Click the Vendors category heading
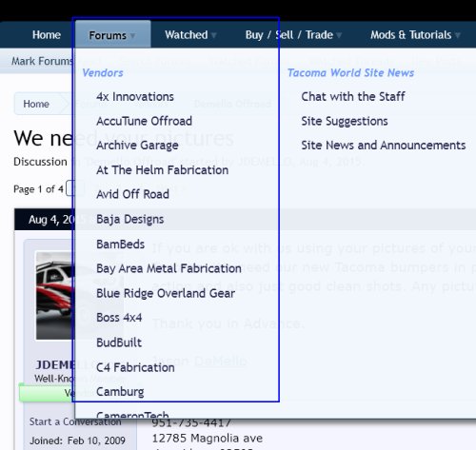Screen dimensions: 476x450 click(103, 72)
